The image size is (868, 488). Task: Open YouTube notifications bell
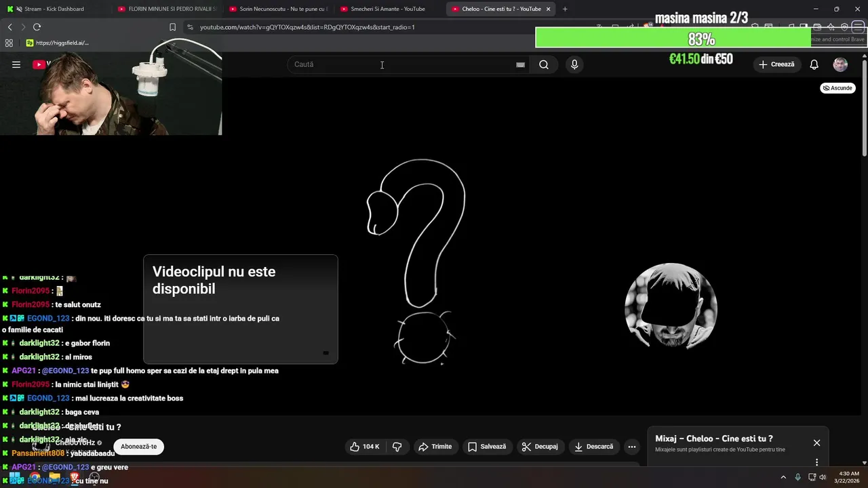814,64
